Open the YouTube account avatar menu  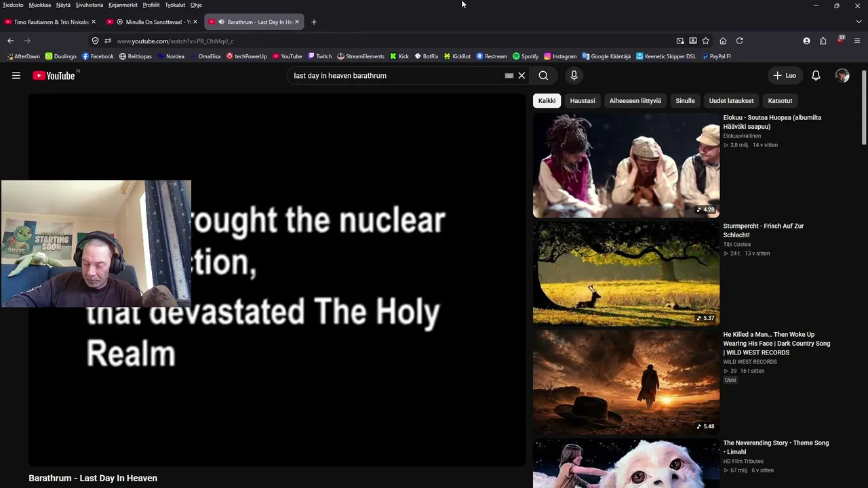click(x=842, y=76)
